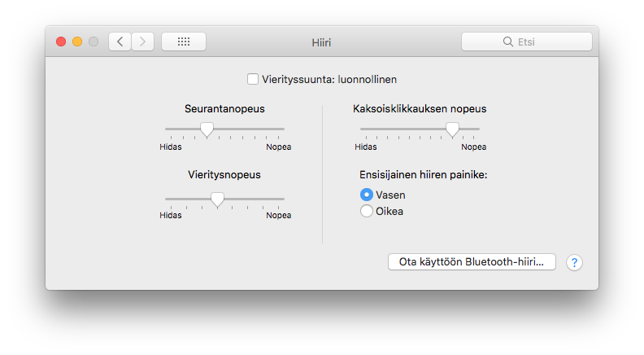Click the forward chevron navigation button

point(142,42)
